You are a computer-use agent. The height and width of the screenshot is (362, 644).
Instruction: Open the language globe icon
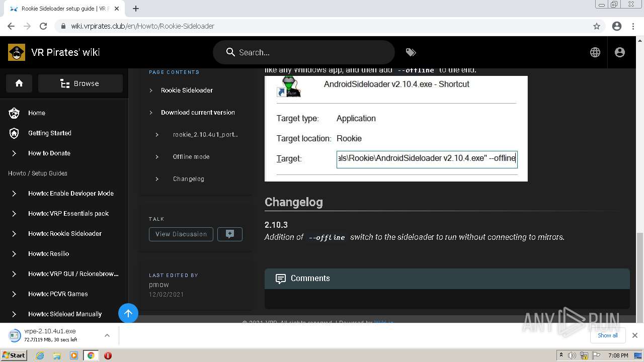[595, 52]
